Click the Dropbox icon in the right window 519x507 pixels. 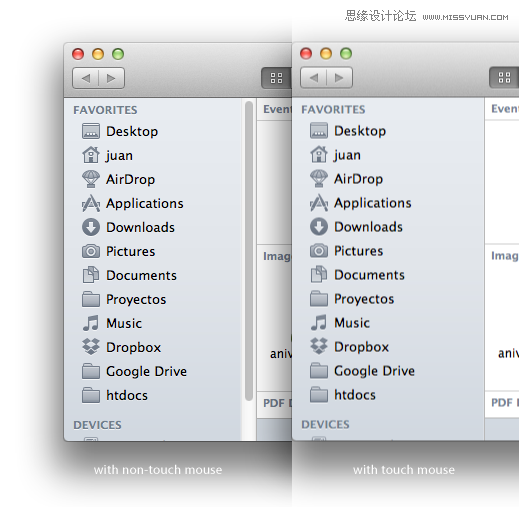point(319,346)
